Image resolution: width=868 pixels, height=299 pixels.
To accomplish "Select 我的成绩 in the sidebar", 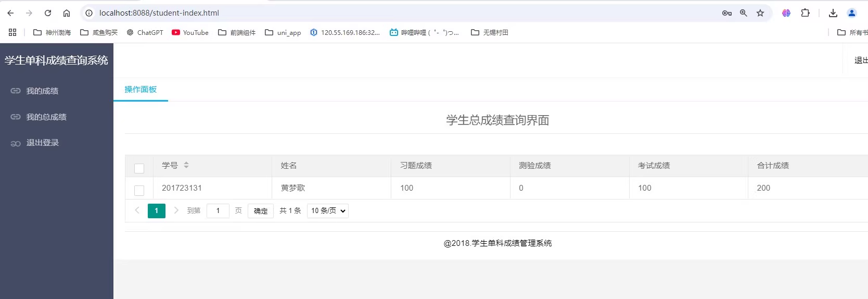I will (x=42, y=91).
